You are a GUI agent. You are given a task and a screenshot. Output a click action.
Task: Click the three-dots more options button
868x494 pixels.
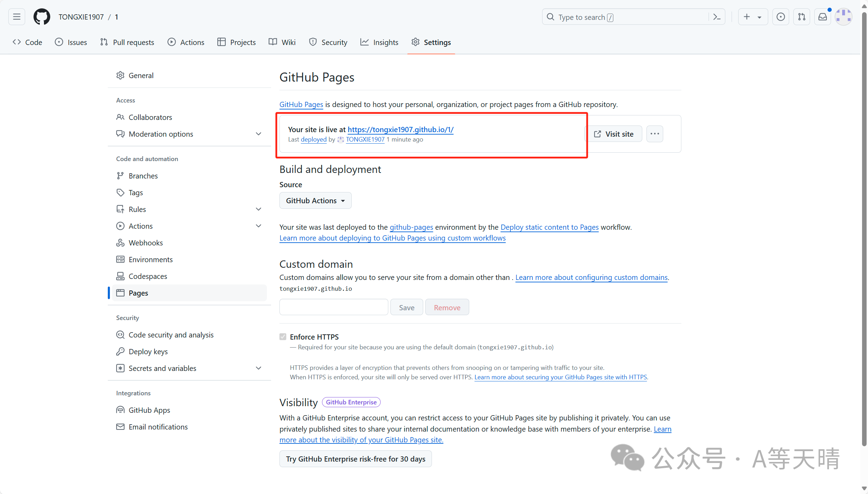tap(654, 134)
